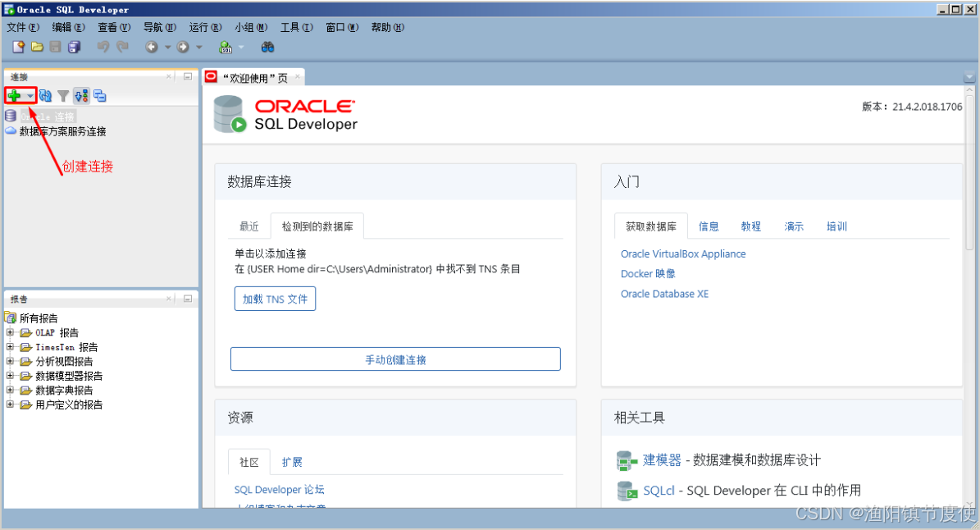
Task: Open the 工具 menu
Action: point(296,27)
